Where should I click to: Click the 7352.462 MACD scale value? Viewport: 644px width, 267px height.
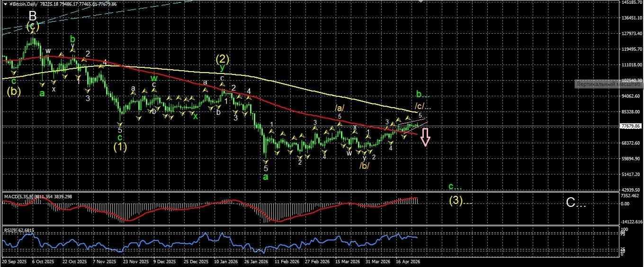coord(630,195)
